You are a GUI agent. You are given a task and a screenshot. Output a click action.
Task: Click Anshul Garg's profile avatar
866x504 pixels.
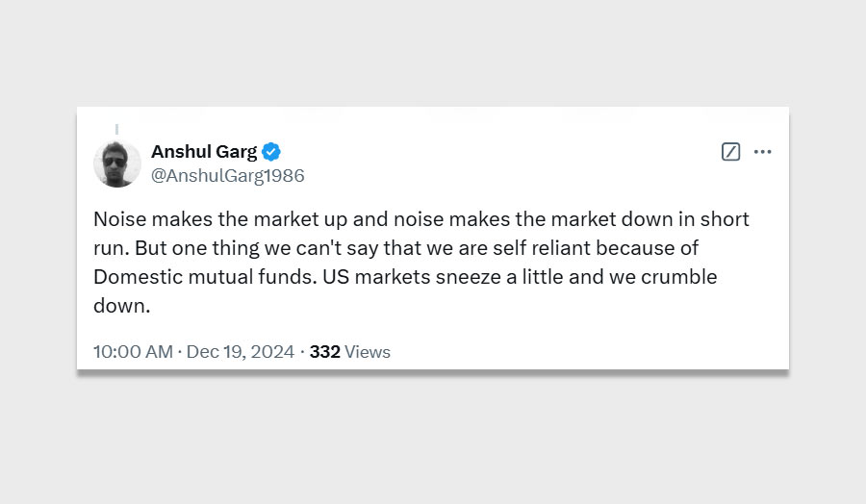click(117, 163)
